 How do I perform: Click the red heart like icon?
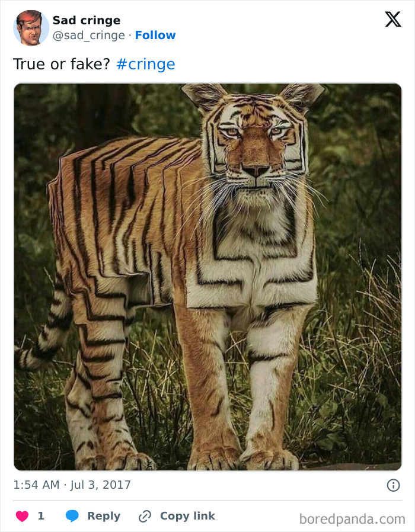pyautogui.click(x=23, y=516)
